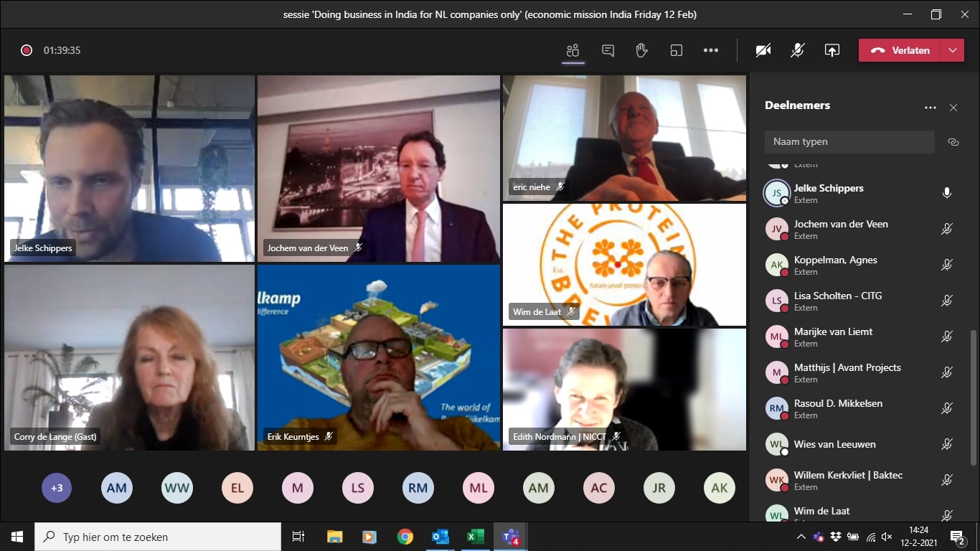Image resolution: width=980 pixels, height=551 pixels.
Task: Click the share content tray icon
Action: pos(832,50)
